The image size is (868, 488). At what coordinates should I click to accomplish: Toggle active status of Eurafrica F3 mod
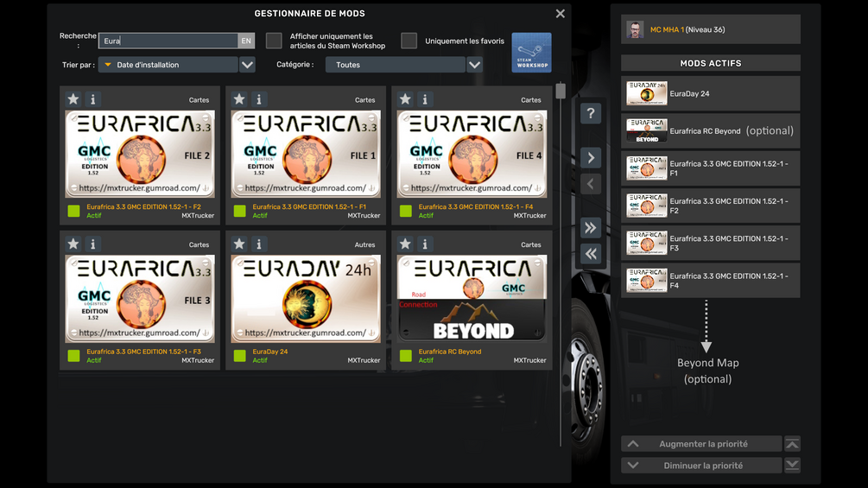pyautogui.click(x=73, y=356)
